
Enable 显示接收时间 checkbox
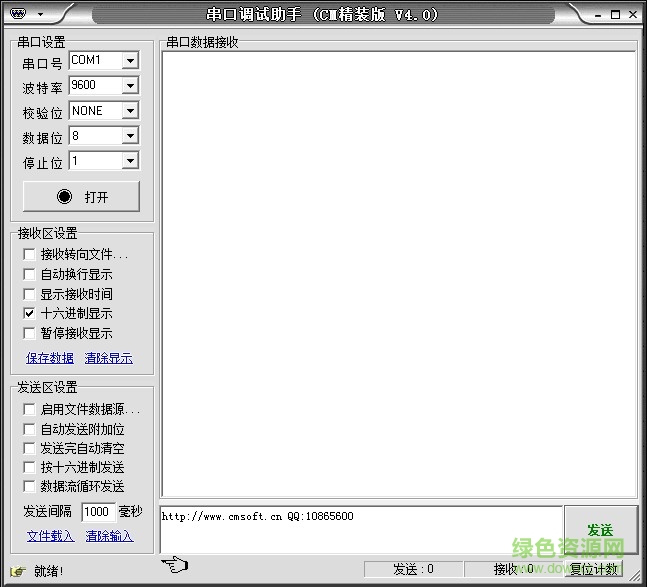tap(29, 295)
